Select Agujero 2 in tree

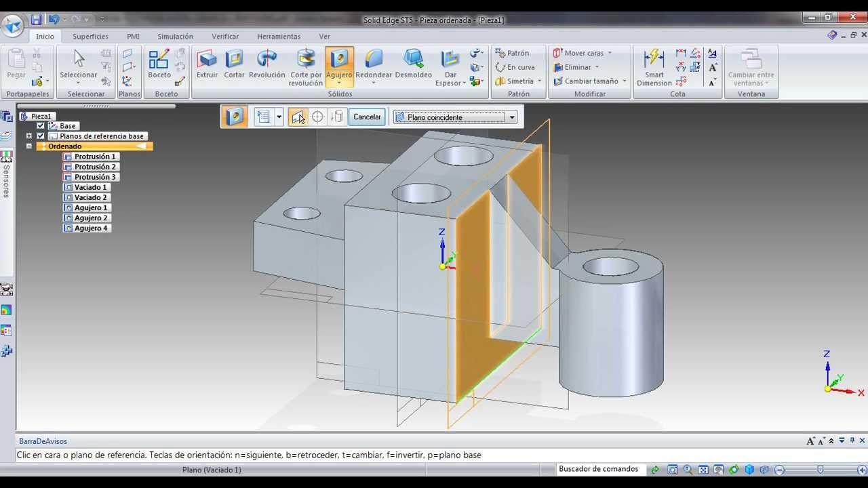pyautogui.click(x=86, y=218)
